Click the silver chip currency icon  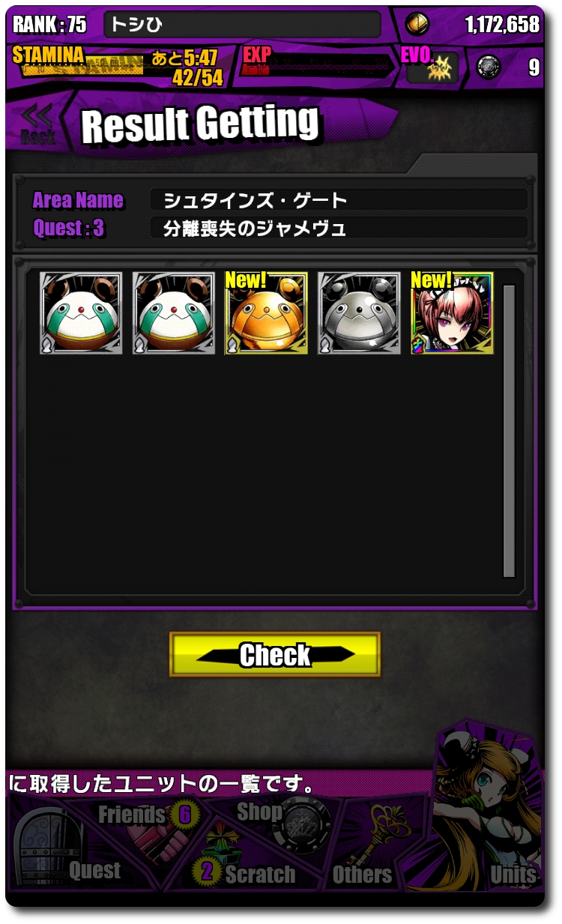489,67
